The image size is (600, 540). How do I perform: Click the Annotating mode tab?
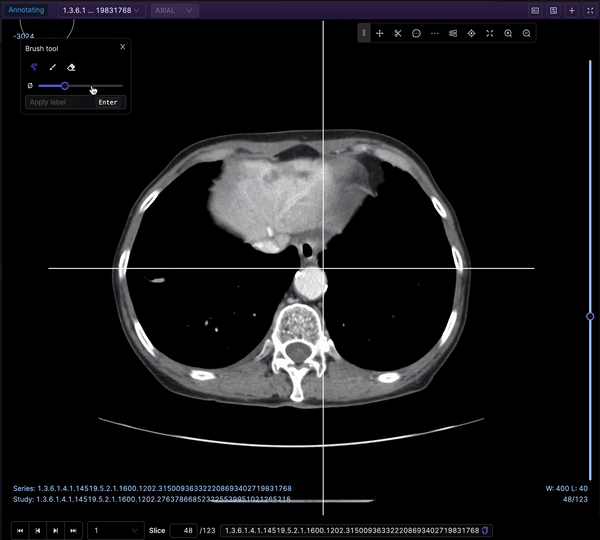pyautogui.click(x=27, y=10)
